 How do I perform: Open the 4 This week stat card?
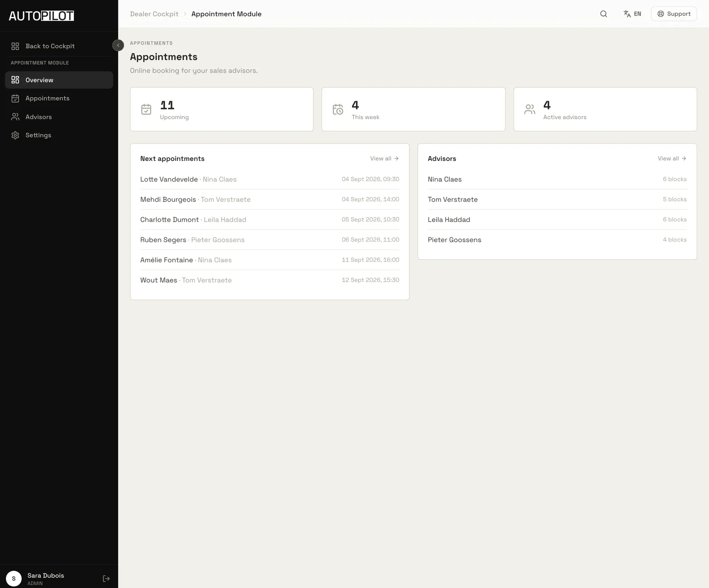(x=413, y=109)
